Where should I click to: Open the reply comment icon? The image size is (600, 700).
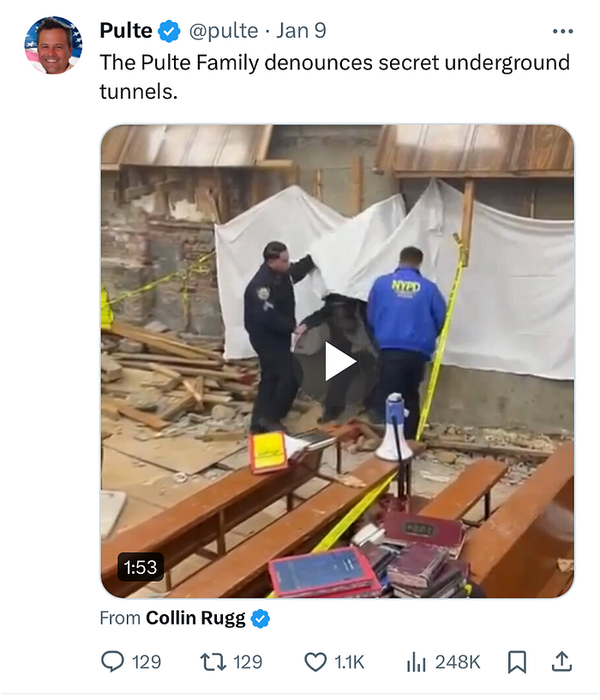point(112,661)
